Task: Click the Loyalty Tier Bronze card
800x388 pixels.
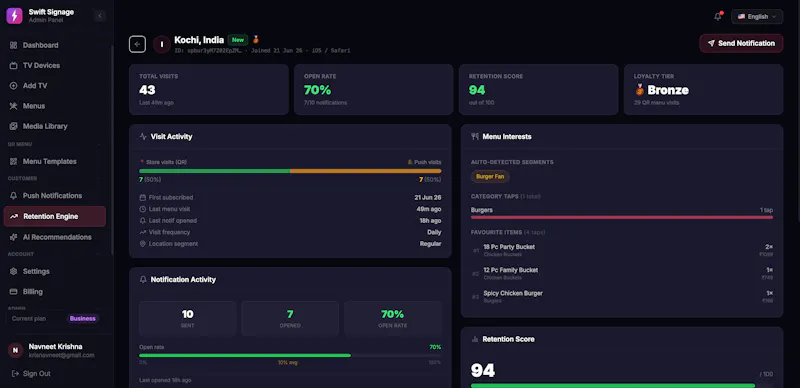Action: pyautogui.click(x=704, y=89)
